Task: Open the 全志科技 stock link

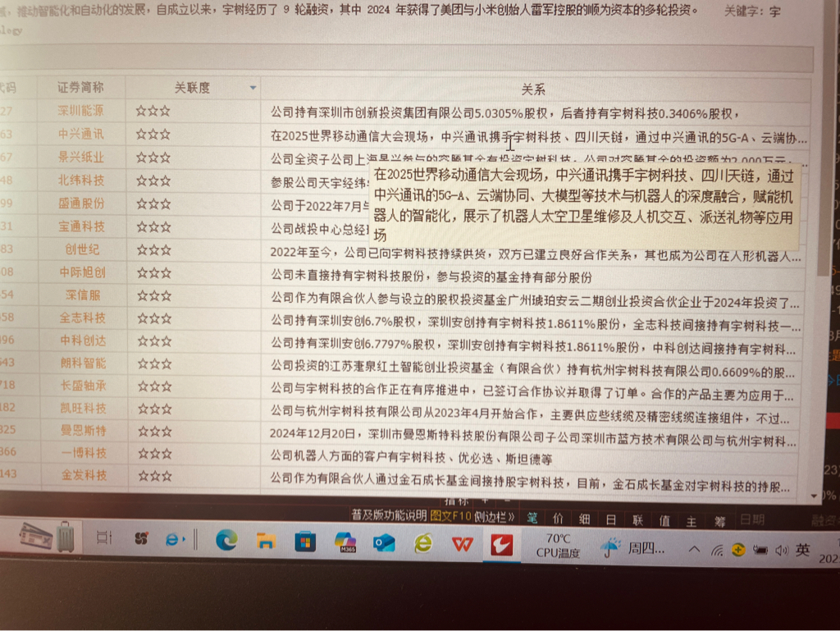Action: pyautogui.click(x=83, y=318)
